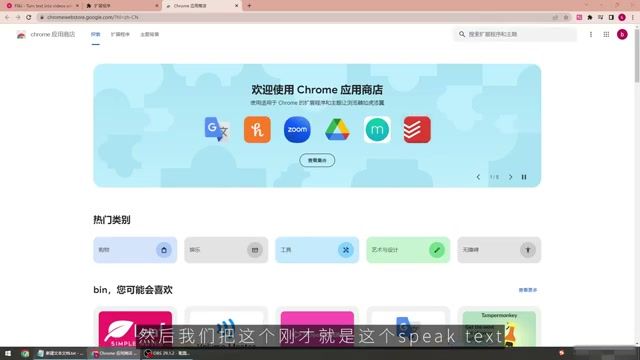The image size is (640, 360).
Task: Open the pink Simple extension card
Action: [135, 327]
